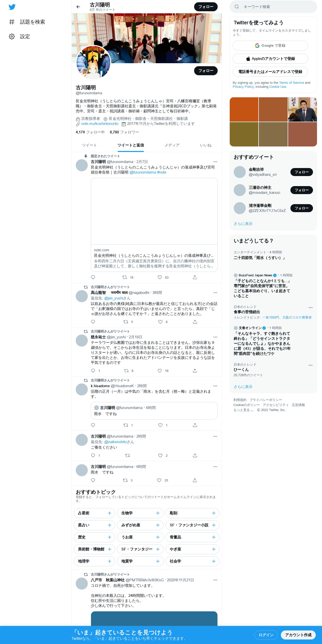Open 設定 settings menu
Viewport: 322px width, 644px height.
(20, 37)
